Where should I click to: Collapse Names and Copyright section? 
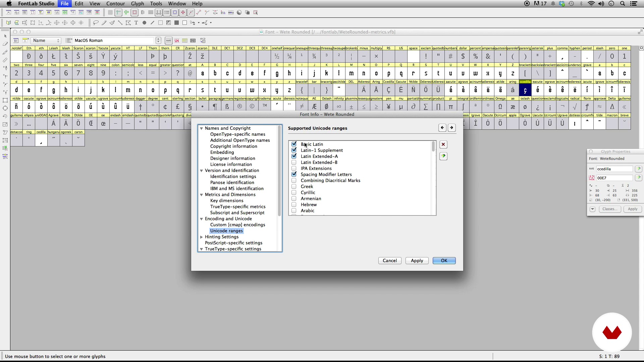pos(202,128)
